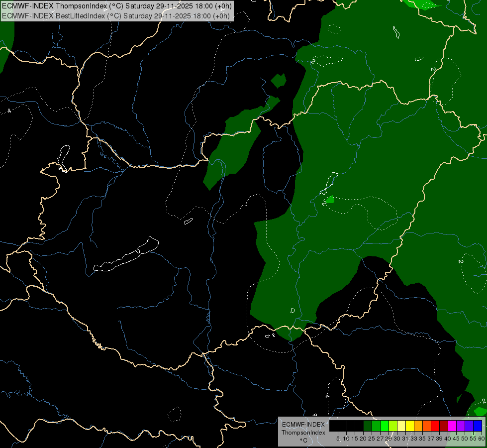Click the purple 45–50 legend swatch
487x448 pixels.
(461, 426)
